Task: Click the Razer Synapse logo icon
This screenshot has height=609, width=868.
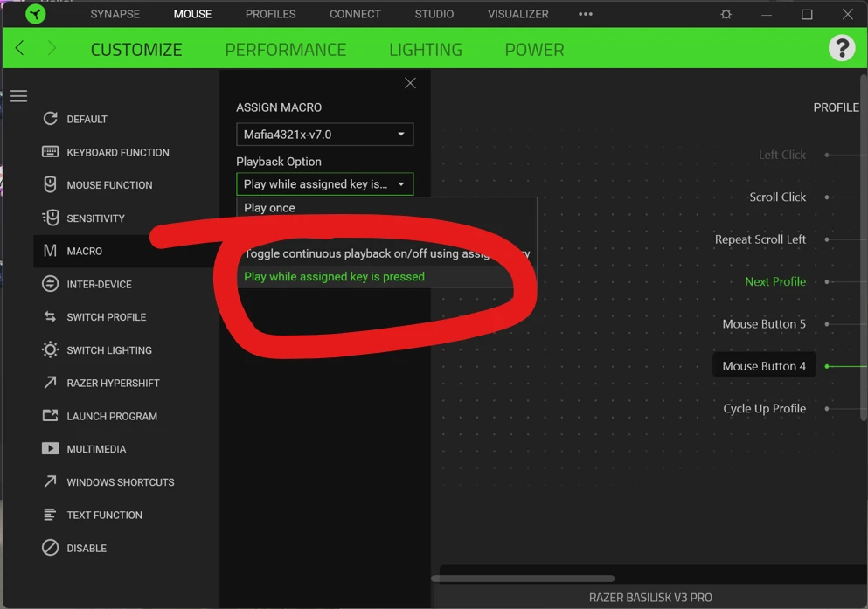Action: click(36, 14)
